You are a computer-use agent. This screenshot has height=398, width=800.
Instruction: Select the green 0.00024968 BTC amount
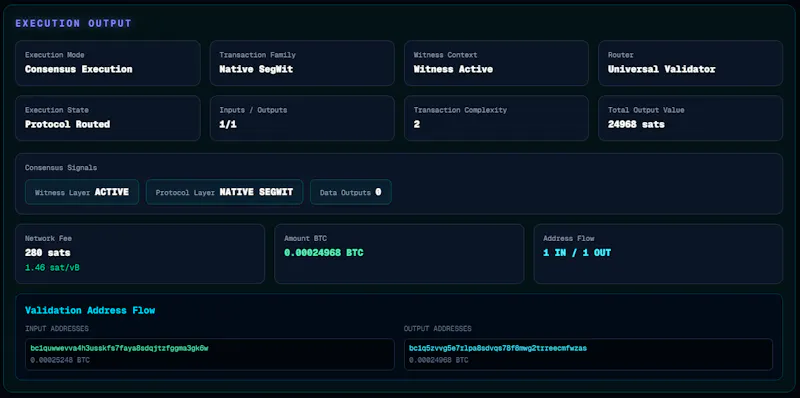point(323,253)
